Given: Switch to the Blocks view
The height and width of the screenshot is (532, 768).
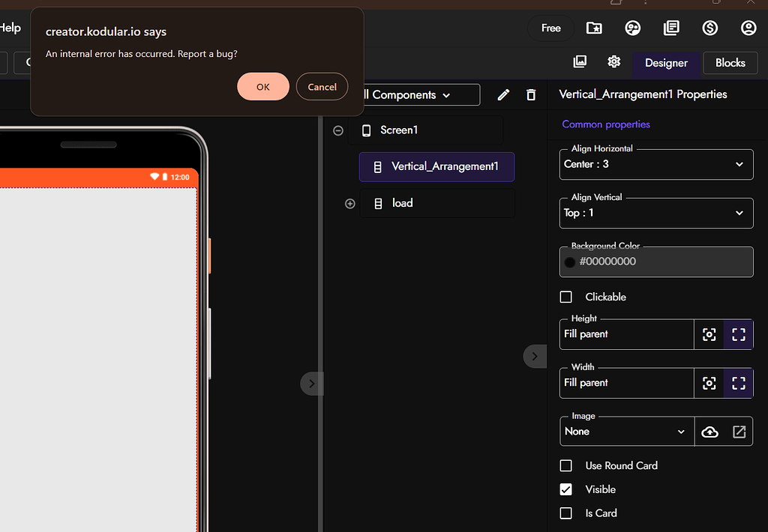Looking at the screenshot, I should [730, 63].
